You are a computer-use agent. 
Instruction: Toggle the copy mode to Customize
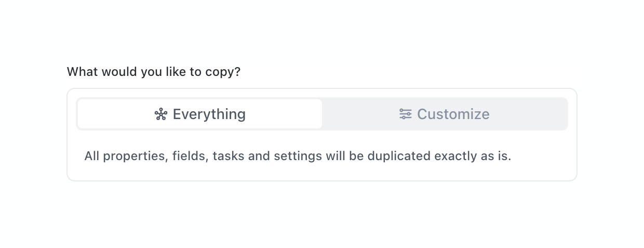pyautogui.click(x=445, y=114)
